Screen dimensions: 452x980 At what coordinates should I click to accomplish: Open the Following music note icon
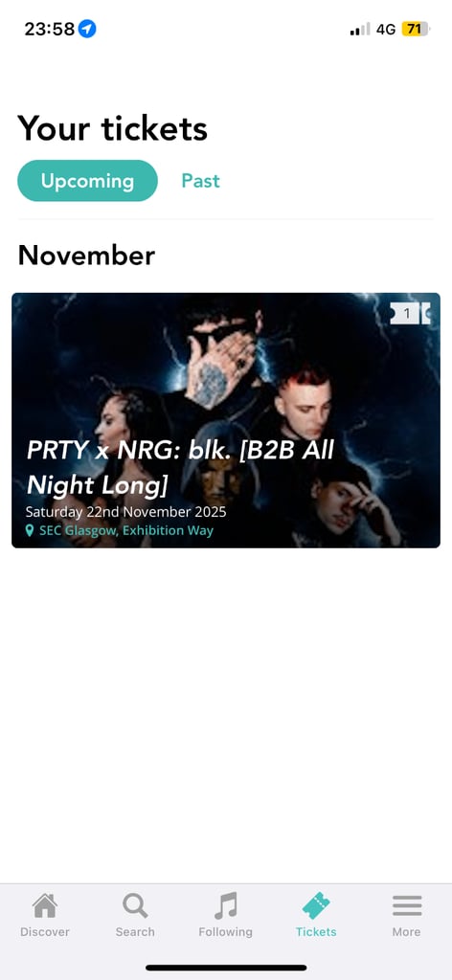[226, 905]
